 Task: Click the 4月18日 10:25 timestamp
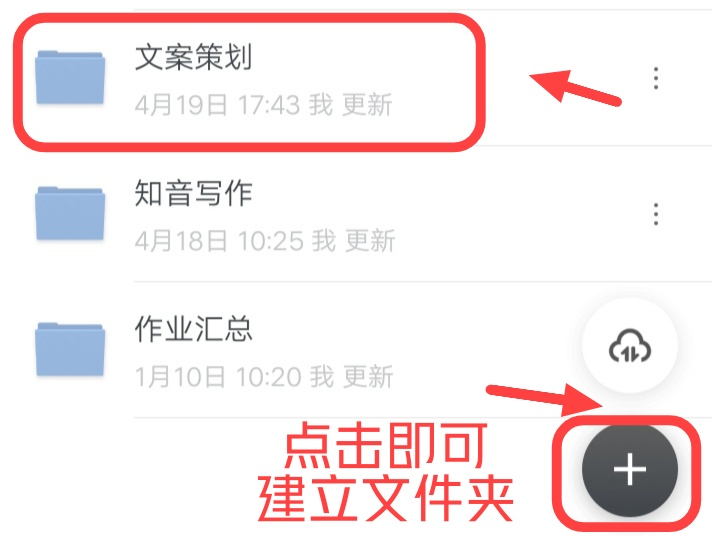coord(219,240)
